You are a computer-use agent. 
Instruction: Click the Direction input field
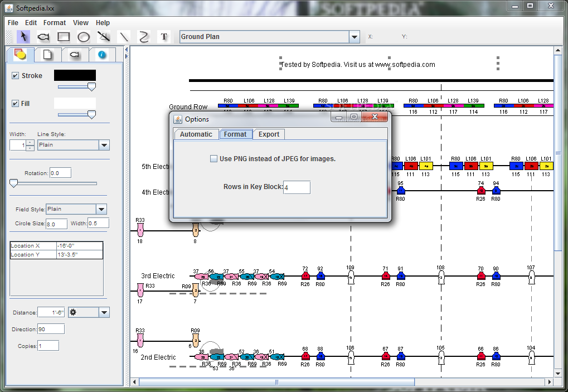click(51, 329)
